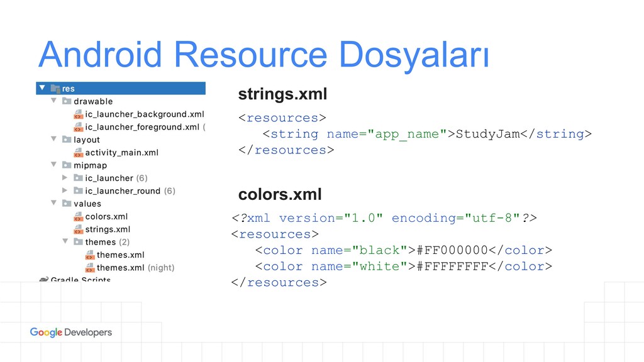Click the res folder icon
The height and width of the screenshot is (362, 644).
coord(55,88)
